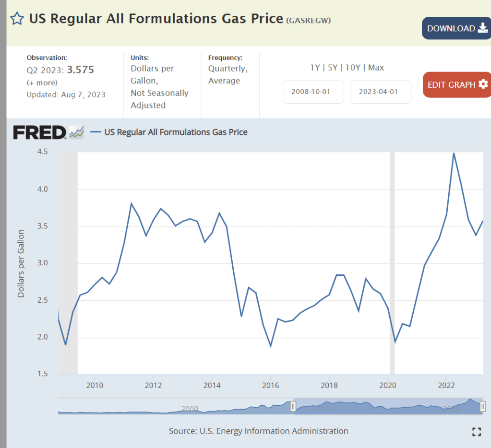Click the right range slider handle
The height and width of the screenshot is (448, 491).
pyautogui.click(x=482, y=407)
